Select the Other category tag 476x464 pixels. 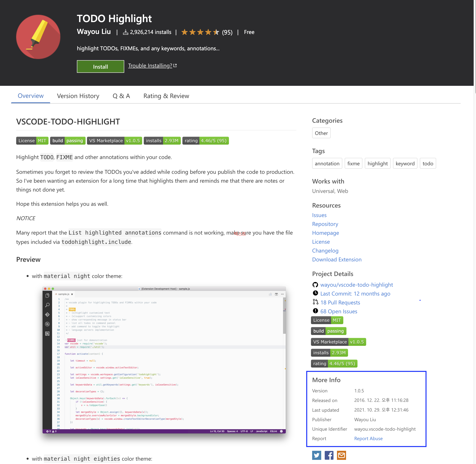click(x=321, y=133)
